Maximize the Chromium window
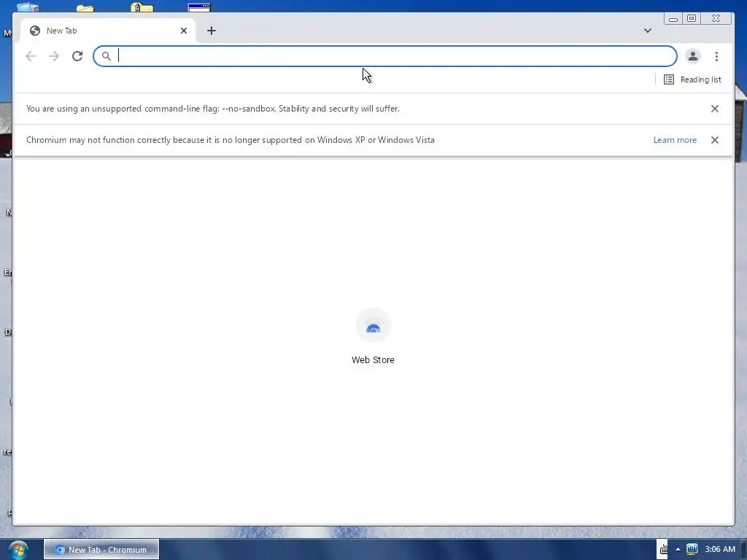The image size is (747, 560). click(692, 18)
